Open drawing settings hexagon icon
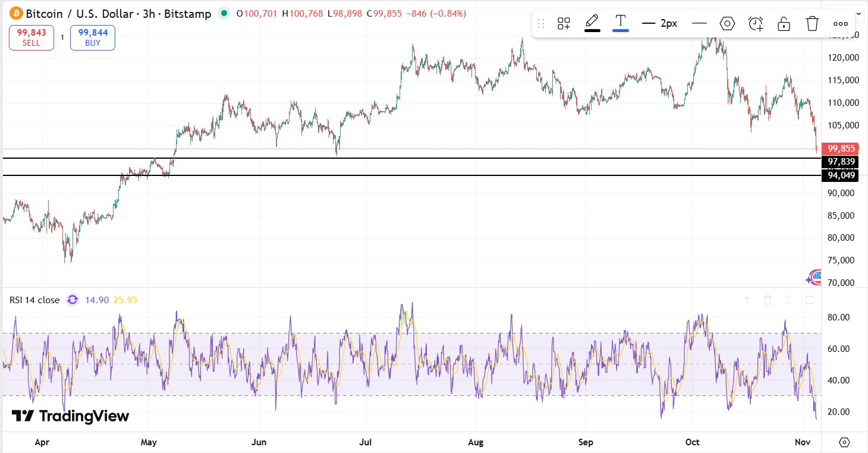Image resolution: width=868 pixels, height=453 pixels. [x=727, y=24]
